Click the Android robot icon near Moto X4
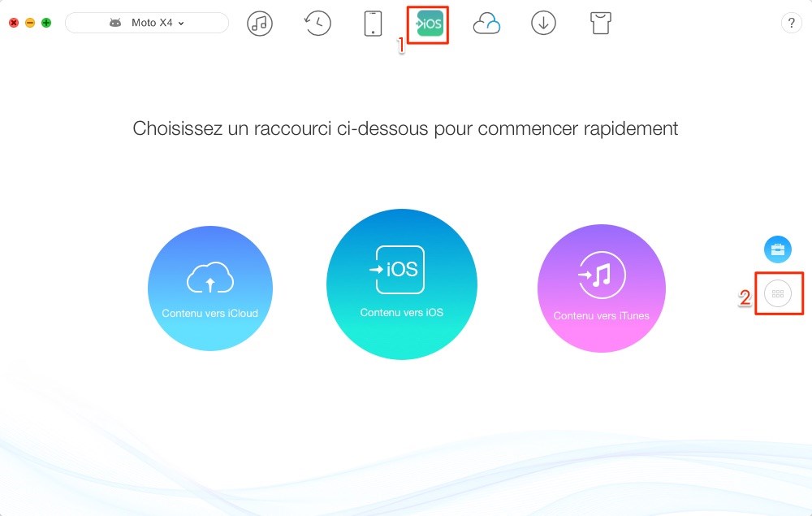The image size is (812, 516). 116,23
